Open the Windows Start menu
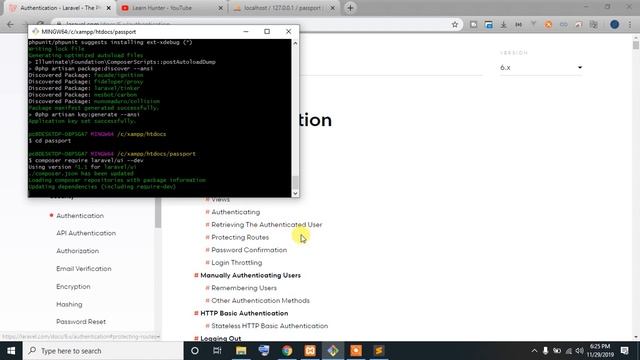Image resolution: width=640 pixels, height=360 pixels. coord(11,351)
